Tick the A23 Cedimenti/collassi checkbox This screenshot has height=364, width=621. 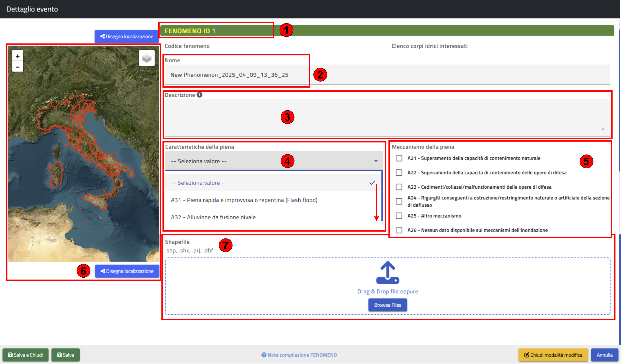coord(399,187)
